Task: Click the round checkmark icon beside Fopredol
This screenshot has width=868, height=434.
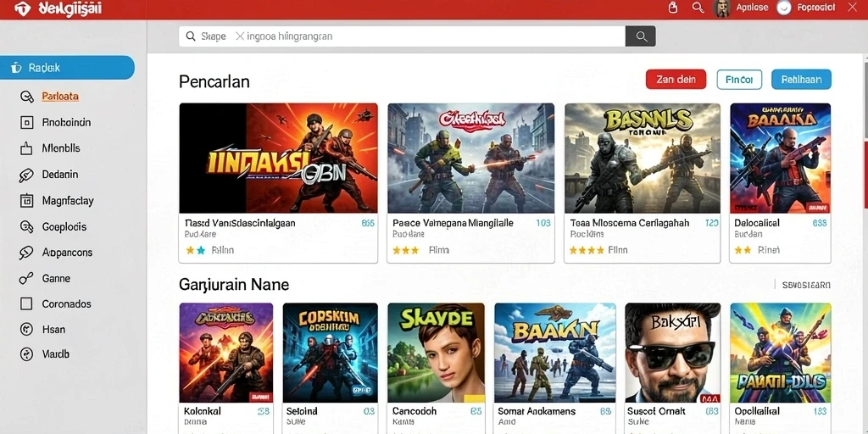Action: coord(784,8)
